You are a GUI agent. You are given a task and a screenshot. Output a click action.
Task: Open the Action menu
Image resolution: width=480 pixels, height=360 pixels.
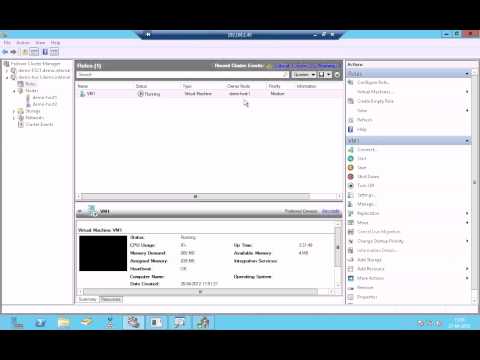pos(23,43)
